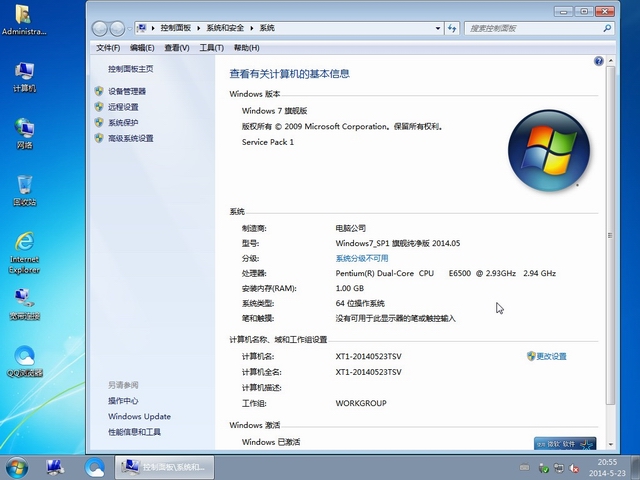640x480 pixels.
Task: Open the 工具(T) menu
Action: click(x=211, y=48)
